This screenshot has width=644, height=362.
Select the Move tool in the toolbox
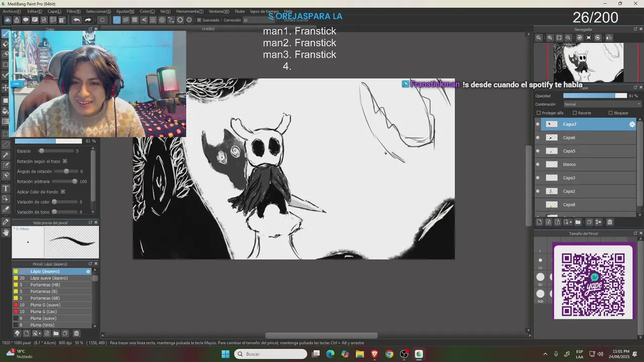6,87
